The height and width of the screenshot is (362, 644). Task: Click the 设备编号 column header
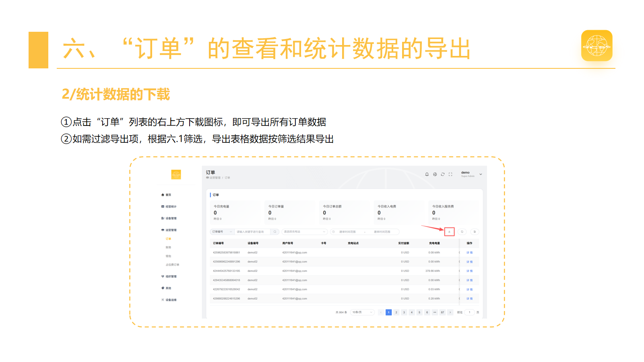253,243
